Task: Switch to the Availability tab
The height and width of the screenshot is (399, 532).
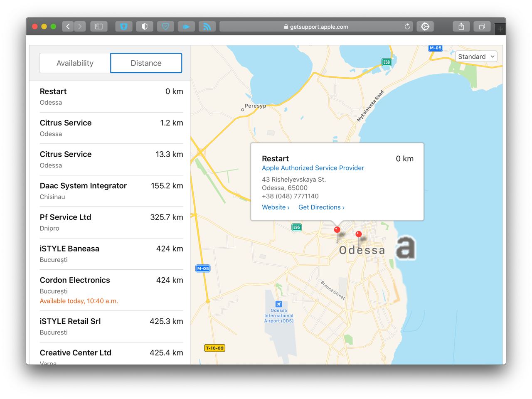Action: (x=75, y=63)
